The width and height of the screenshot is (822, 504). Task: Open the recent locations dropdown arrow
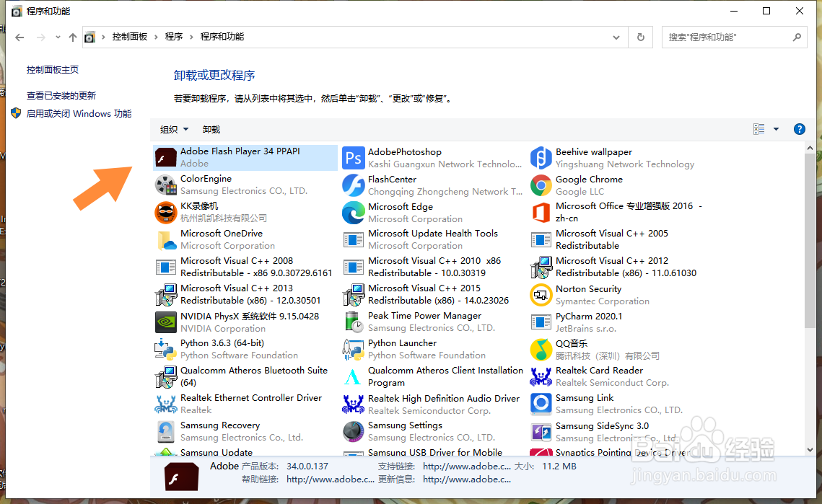click(58, 37)
